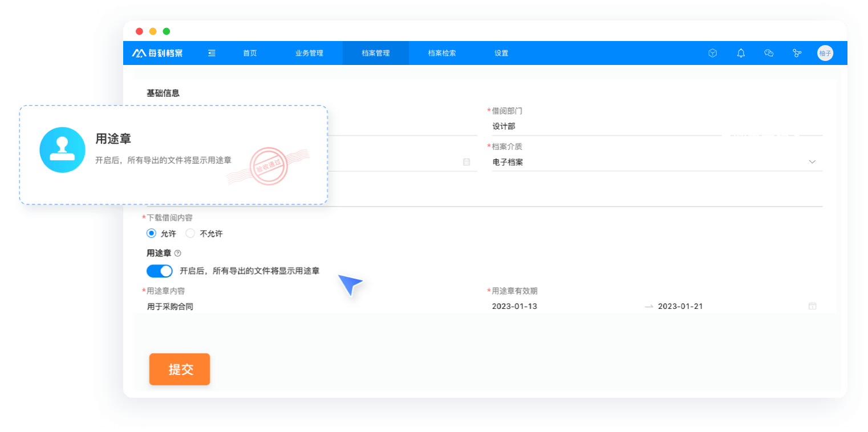Open the 柚子 user avatar
The image size is (868, 432).
click(825, 53)
